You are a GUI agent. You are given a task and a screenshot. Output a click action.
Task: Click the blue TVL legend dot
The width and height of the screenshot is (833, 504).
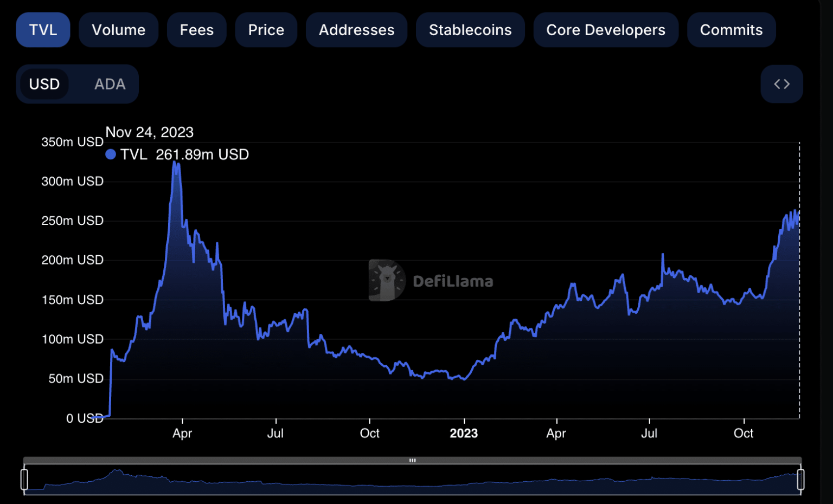pos(111,154)
